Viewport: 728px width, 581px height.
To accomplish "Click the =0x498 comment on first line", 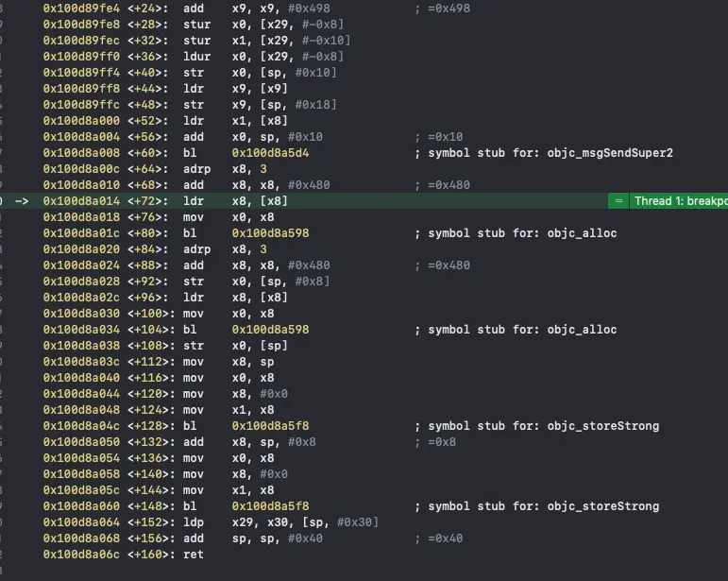I will click(443, 9).
